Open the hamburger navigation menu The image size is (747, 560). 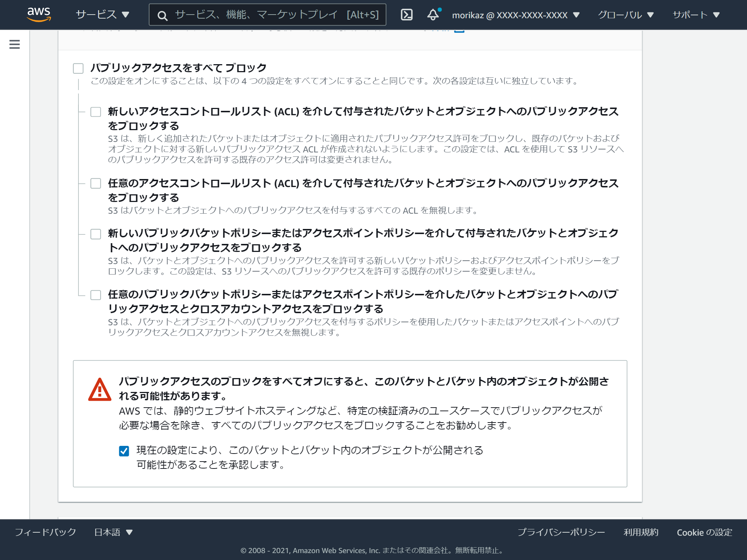pos(14,44)
